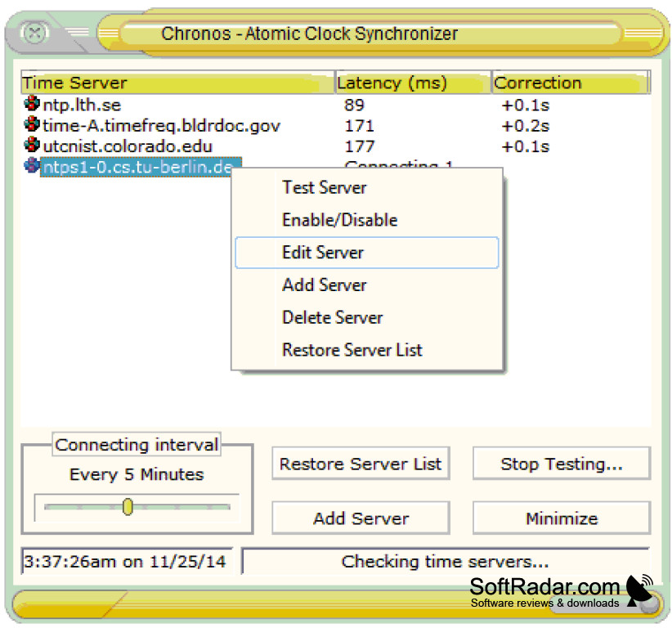672x628 pixels.
Task: Click the Restore Server List button
Action: point(361,464)
